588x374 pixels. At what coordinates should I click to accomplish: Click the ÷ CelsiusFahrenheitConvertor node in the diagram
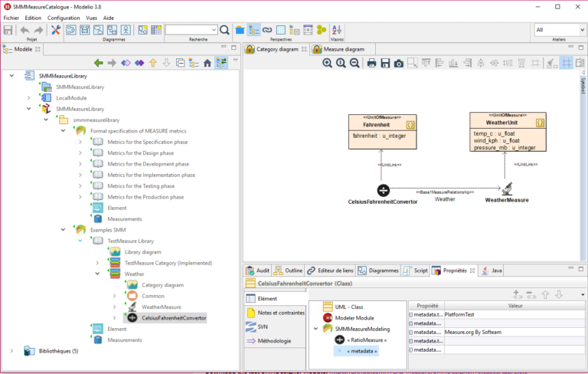pyautogui.click(x=384, y=190)
